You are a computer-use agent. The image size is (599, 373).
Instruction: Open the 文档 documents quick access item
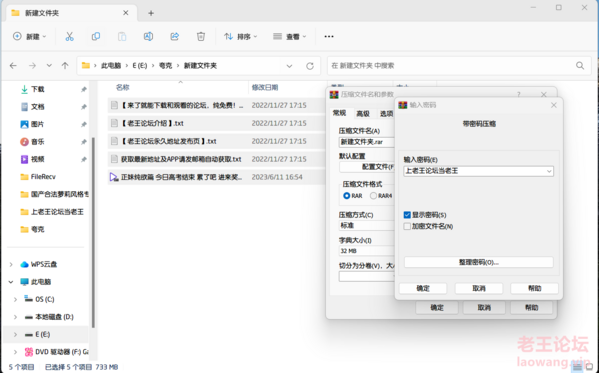tap(37, 107)
